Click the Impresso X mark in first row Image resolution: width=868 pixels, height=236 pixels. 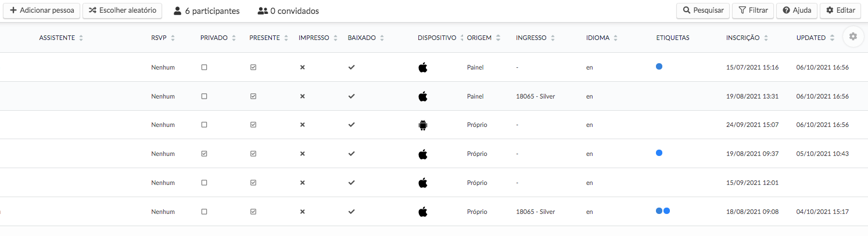tap(302, 67)
